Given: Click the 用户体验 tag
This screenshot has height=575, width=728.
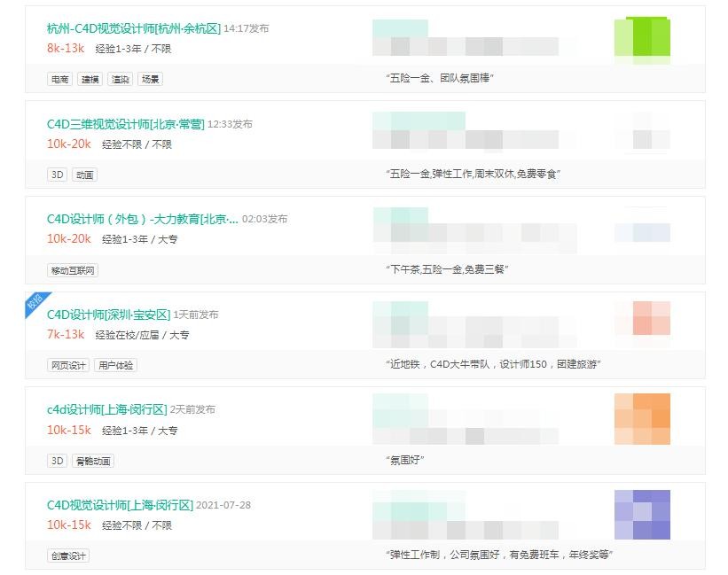Looking at the screenshot, I should (x=115, y=365).
